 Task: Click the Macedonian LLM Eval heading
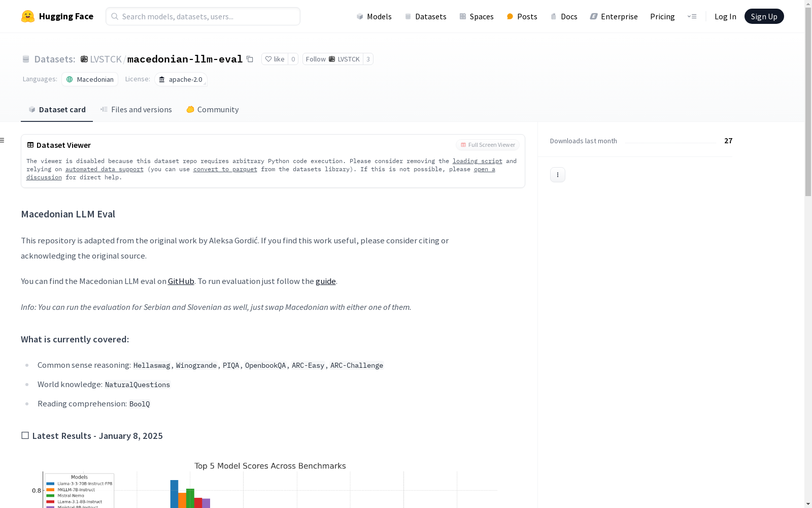68,214
